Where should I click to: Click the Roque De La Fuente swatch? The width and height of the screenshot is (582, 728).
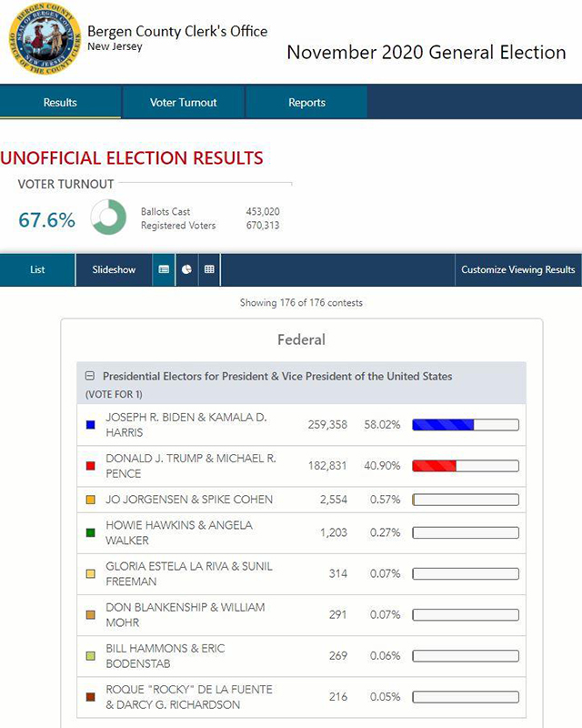point(90,697)
